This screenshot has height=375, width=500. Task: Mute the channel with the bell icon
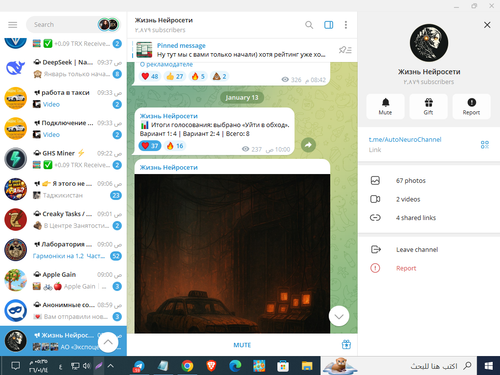385,107
